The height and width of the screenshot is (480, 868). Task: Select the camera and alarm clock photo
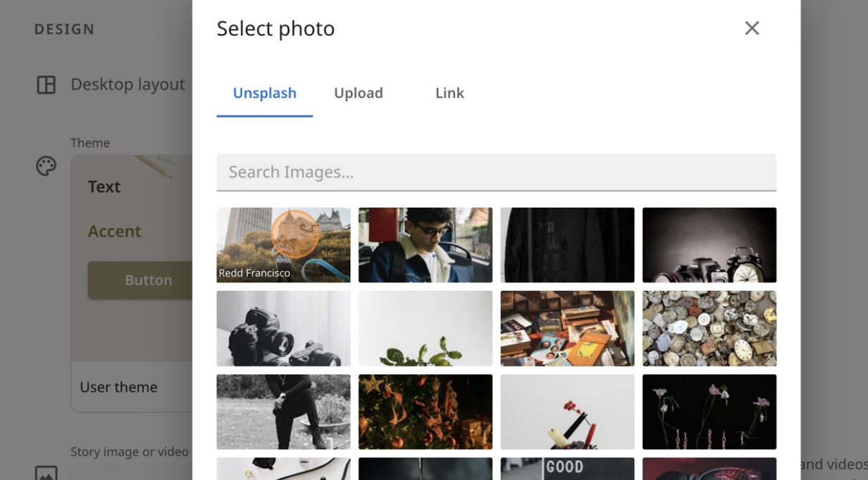pyautogui.click(x=709, y=244)
